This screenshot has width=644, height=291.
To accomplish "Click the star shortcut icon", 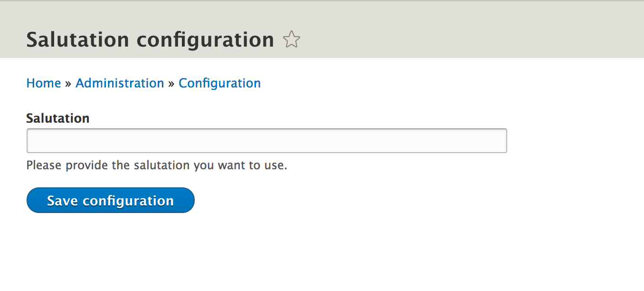I will click(x=292, y=39).
